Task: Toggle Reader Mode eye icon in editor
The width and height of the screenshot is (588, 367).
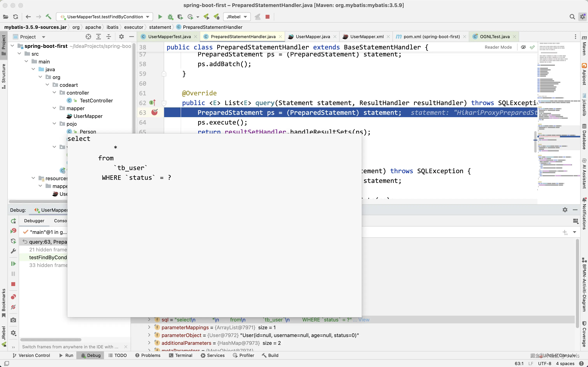Action: [x=523, y=47]
